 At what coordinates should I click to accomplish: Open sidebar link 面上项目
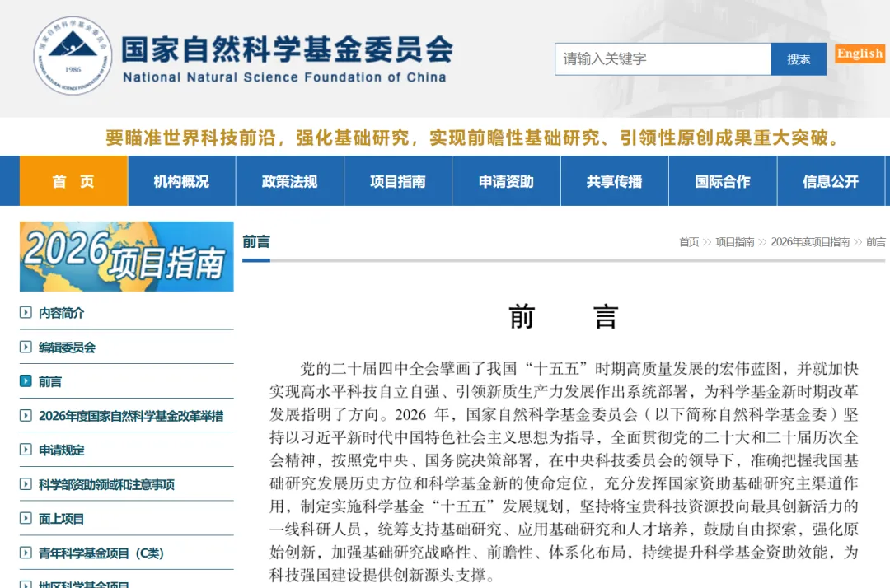[61, 519]
